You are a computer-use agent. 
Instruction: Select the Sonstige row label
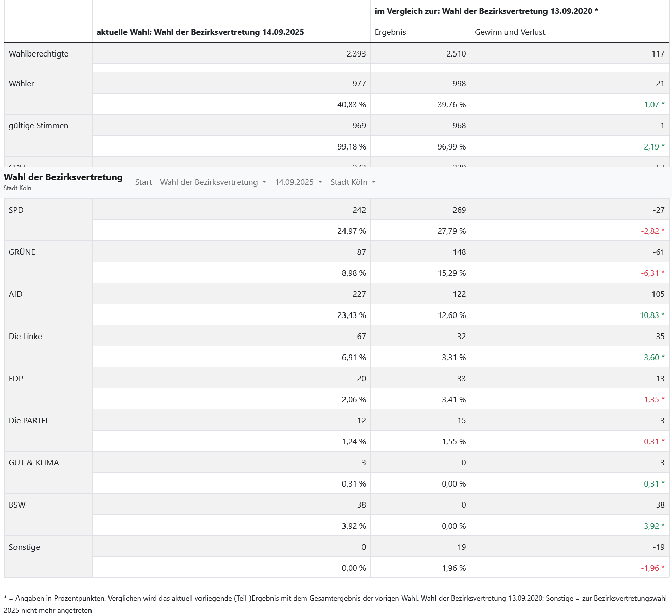[24, 547]
